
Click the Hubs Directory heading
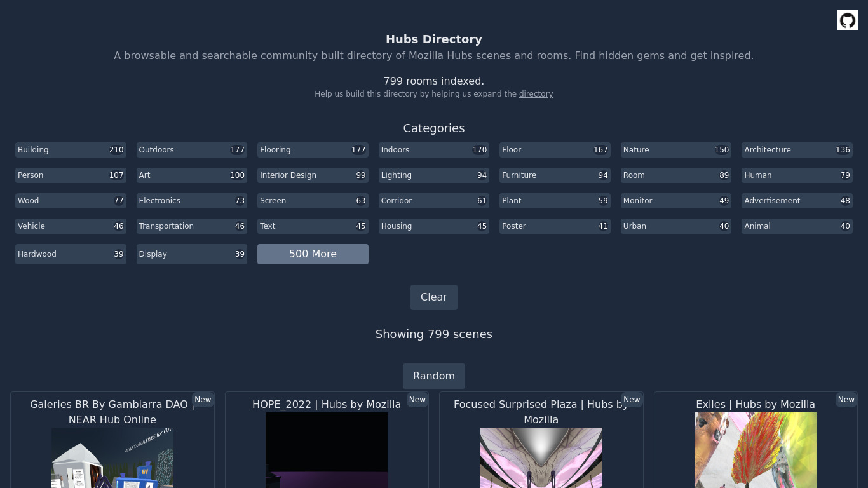[434, 39]
